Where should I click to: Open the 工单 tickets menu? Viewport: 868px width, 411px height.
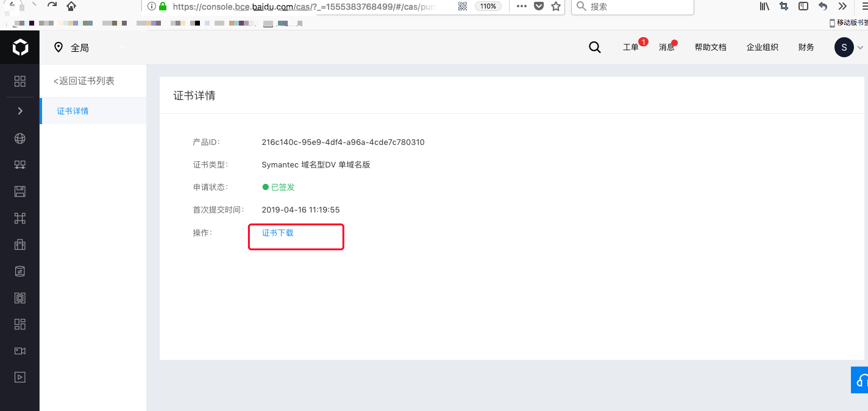pos(631,47)
